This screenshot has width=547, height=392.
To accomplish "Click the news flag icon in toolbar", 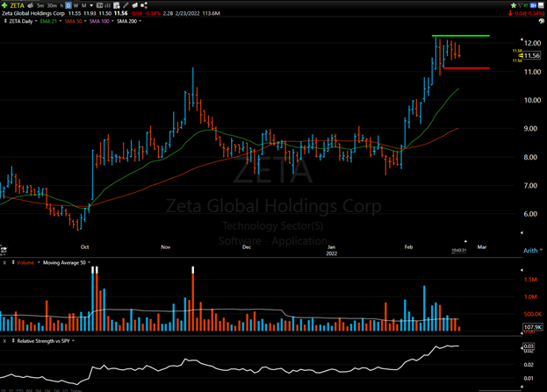I will tap(134, 5).
